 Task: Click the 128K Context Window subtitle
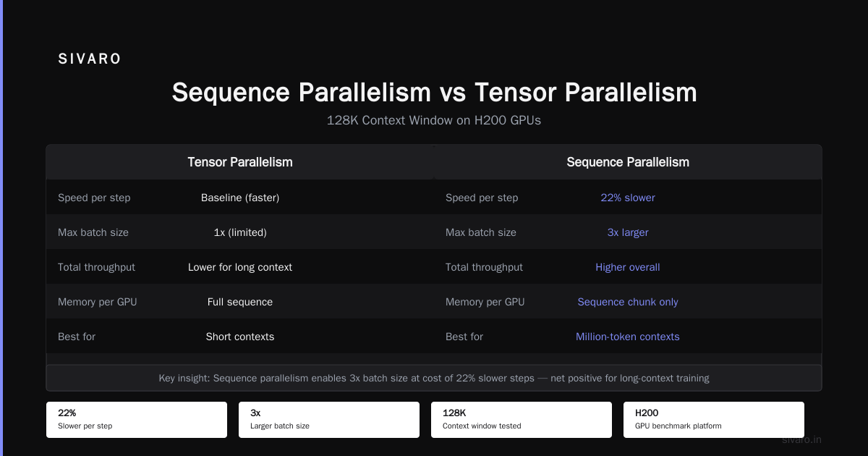(x=434, y=120)
